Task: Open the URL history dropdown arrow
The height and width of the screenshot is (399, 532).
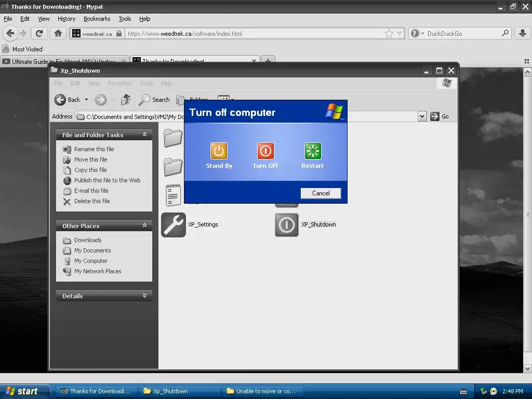Action: pyautogui.click(x=399, y=33)
